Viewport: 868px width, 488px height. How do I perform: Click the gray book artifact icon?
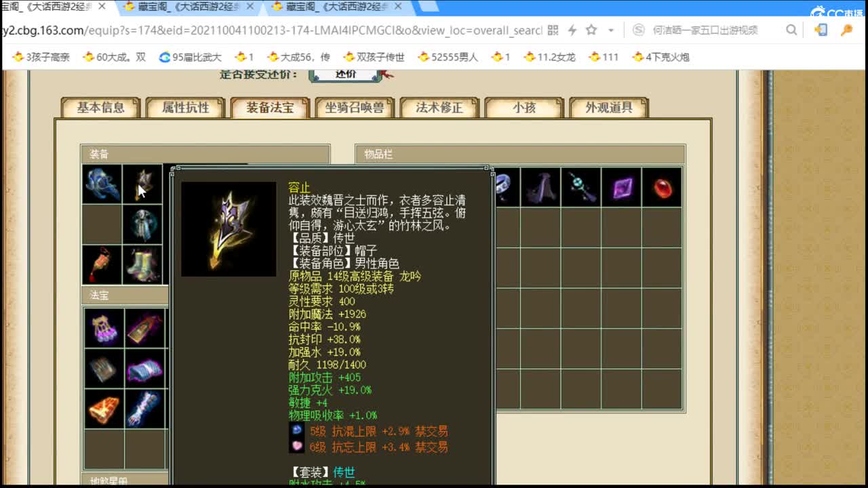click(104, 368)
